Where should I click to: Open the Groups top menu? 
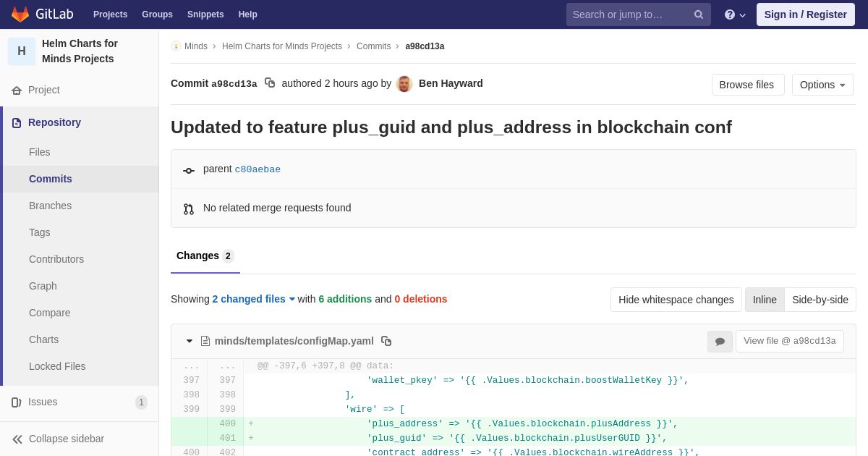157,14
